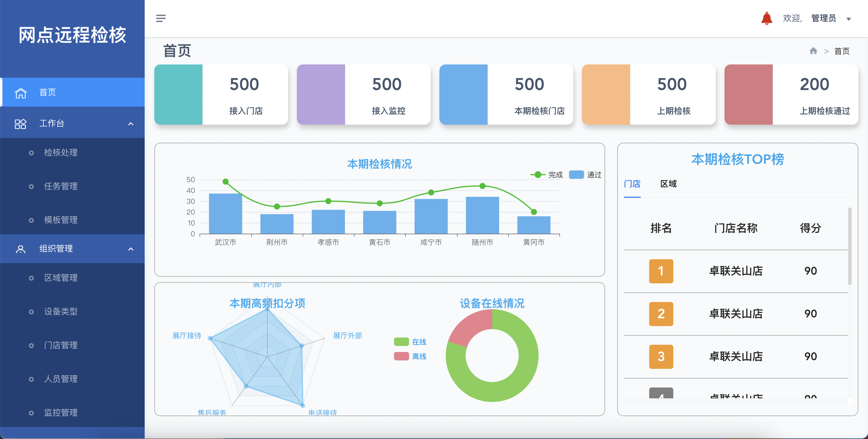Click the 展厅外部 radar axis label

(x=348, y=336)
